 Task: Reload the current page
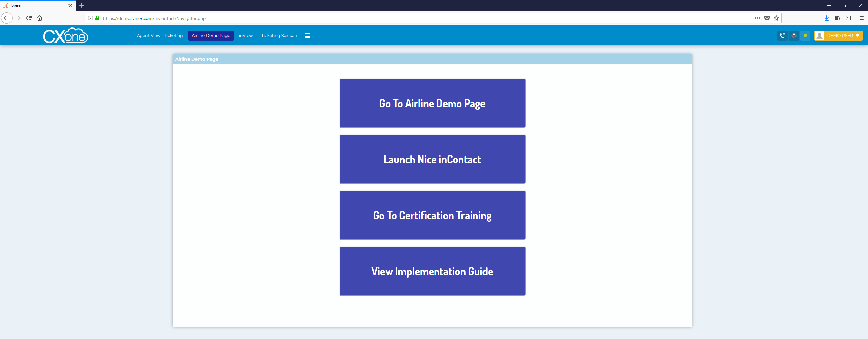[29, 18]
